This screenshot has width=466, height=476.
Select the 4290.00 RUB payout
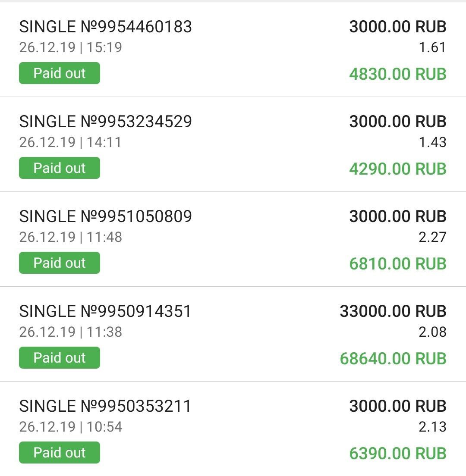click(397, 169)
